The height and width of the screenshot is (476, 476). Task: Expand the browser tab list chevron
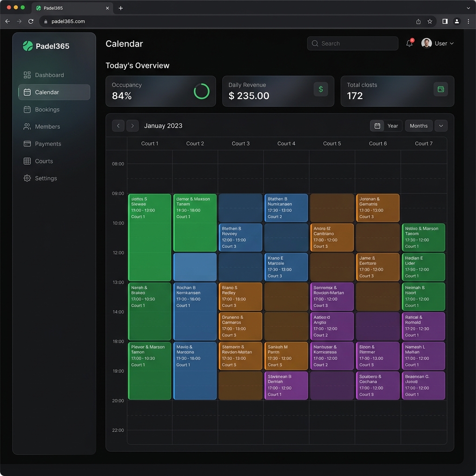(x=468, y=8)
